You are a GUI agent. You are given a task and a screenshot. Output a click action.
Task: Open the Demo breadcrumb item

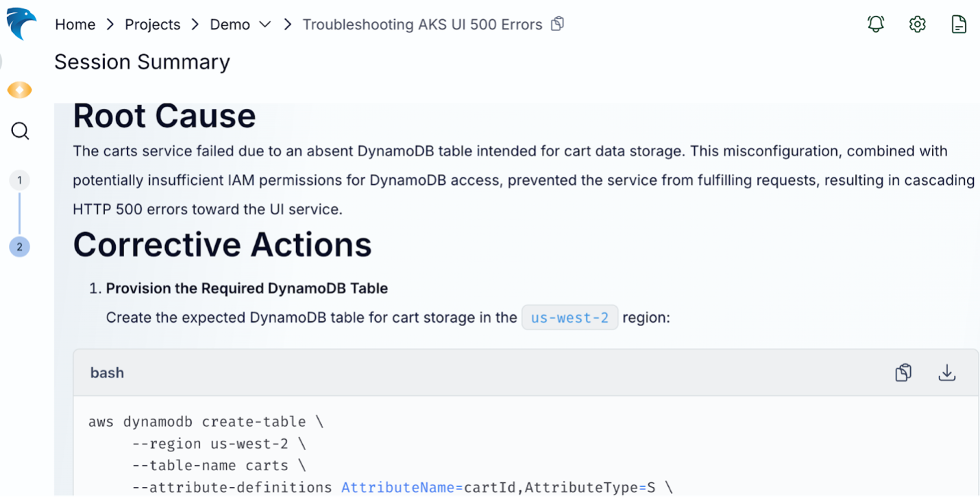pyautogui.click(x=230, y=25)
